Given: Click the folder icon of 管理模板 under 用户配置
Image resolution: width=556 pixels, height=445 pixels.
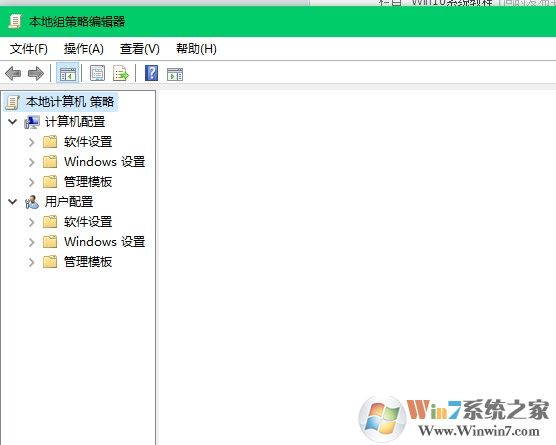Looking at the screenshot, I should point(50,262).
